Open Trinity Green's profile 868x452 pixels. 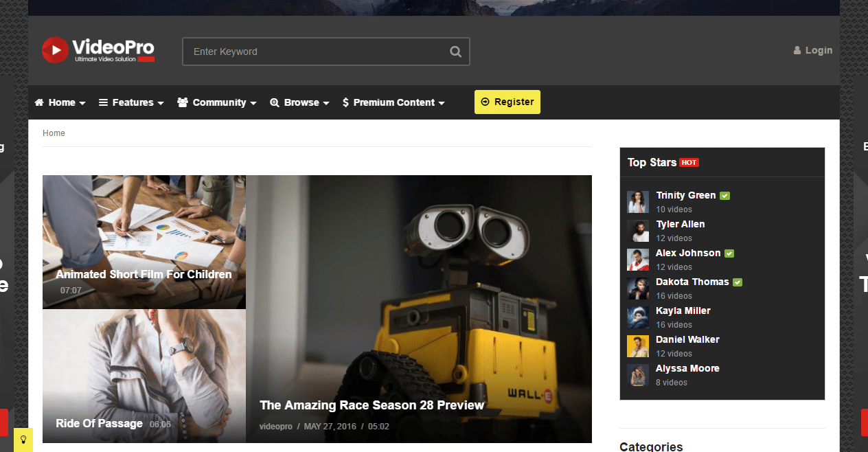tap(685, 195)
